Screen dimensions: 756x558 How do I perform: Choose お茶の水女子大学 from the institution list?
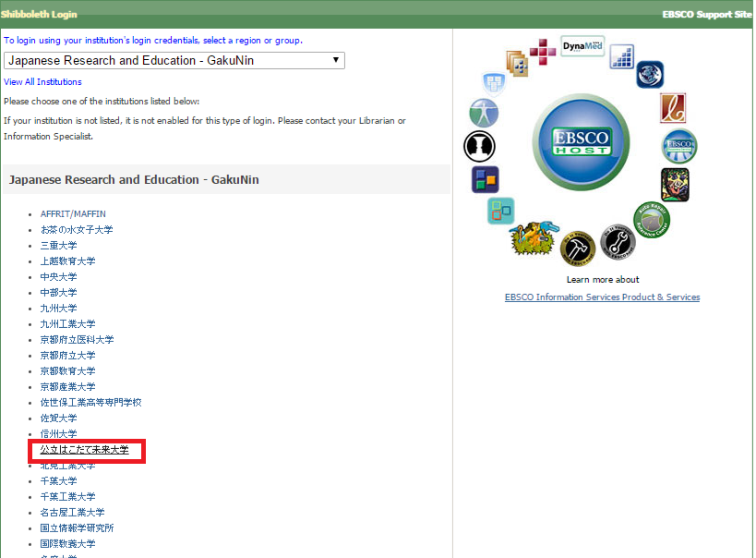pos(77,230)
